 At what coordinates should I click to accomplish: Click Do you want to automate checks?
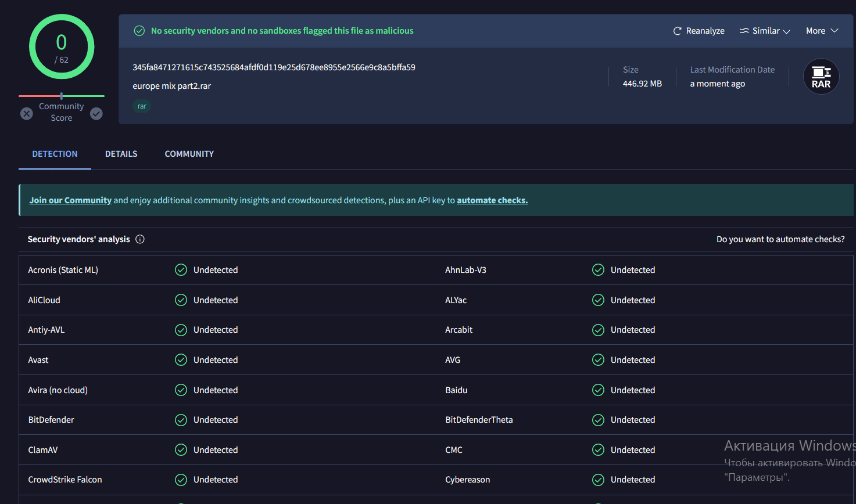tap(780, 239)
